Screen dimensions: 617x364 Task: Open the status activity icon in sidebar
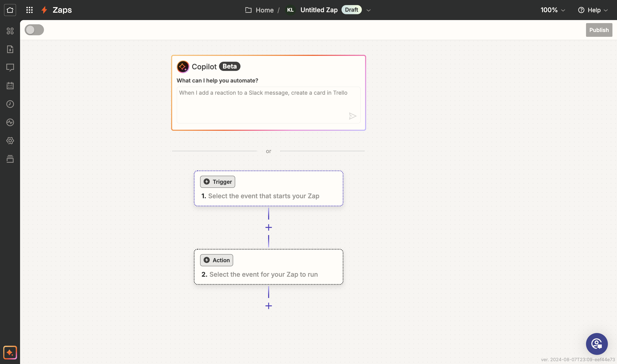tap(10, 122)
